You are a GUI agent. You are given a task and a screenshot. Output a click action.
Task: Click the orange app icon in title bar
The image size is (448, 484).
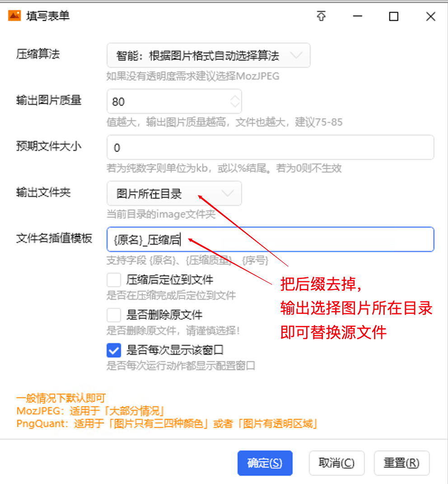point(14,16)
